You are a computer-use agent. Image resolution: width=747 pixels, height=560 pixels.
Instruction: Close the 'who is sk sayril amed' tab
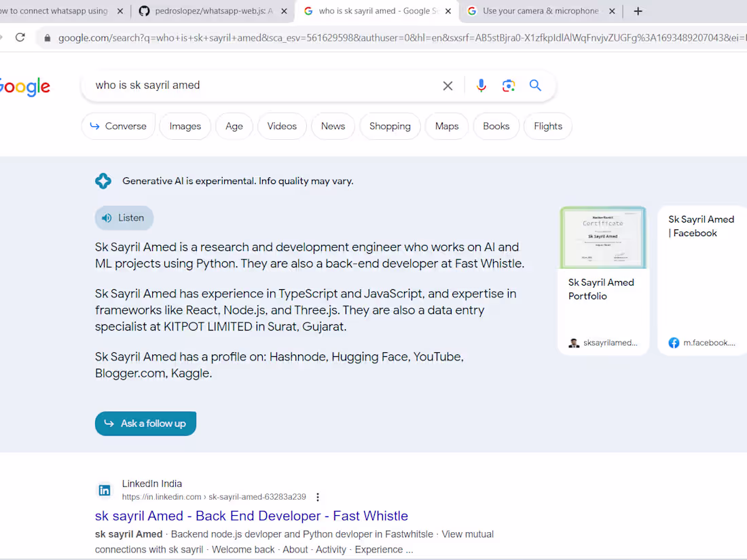point(448,11)
